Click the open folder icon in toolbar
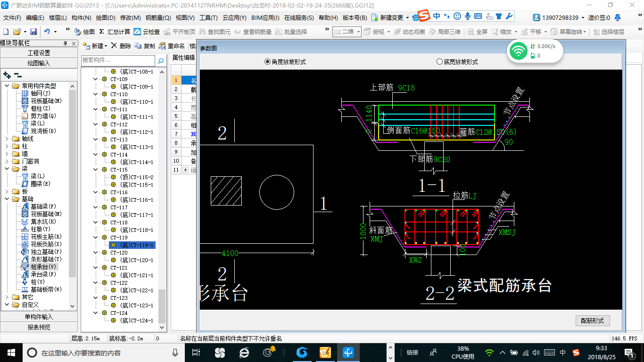Viewport: 644px width, 362px height. pos(17,32)
